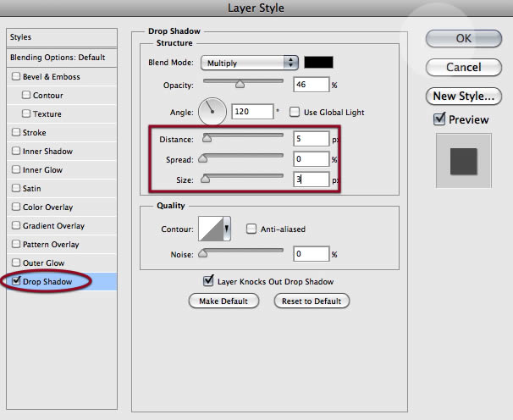Screen dimensions: 513x420
Task: Click the Noise slider handle
Action: [203, 253]
